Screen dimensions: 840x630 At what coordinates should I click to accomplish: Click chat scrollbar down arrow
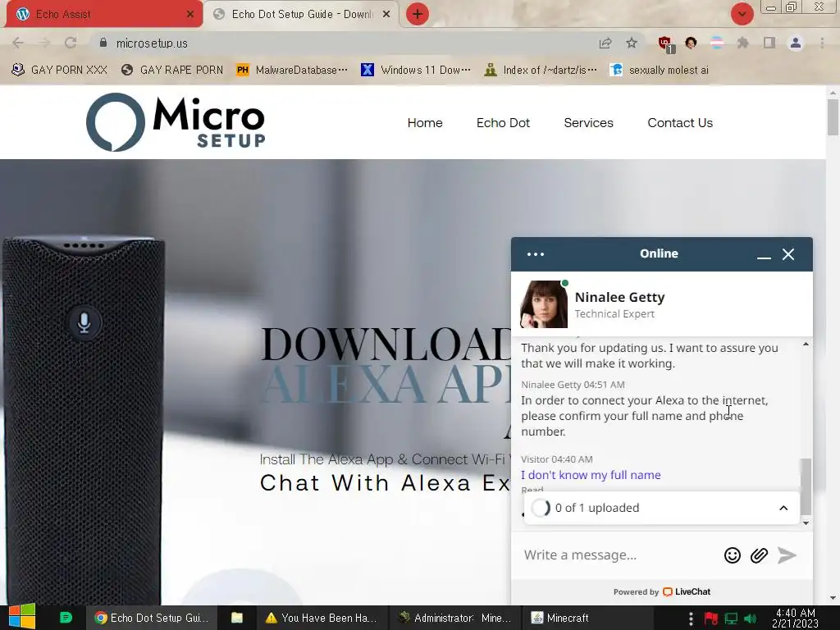pos(806,523)
